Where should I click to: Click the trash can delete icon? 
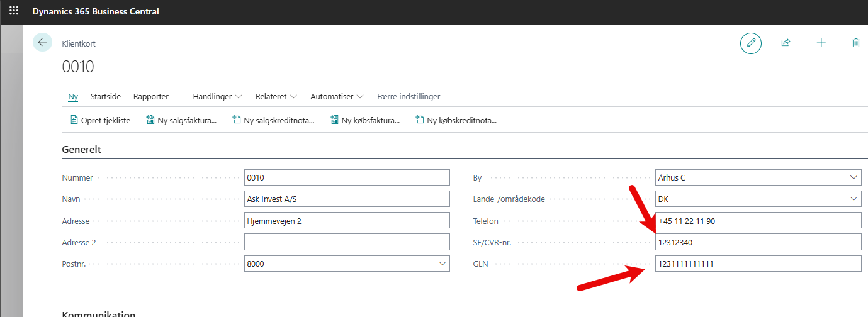pos(855,43)
